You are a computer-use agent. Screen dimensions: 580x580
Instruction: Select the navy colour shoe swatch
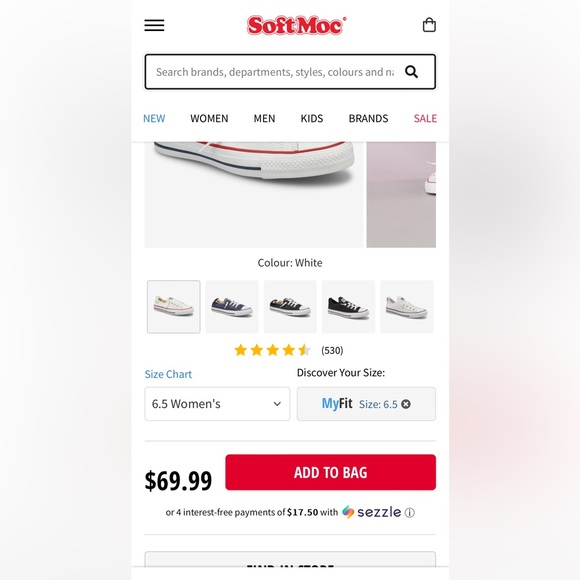[232, 307]
